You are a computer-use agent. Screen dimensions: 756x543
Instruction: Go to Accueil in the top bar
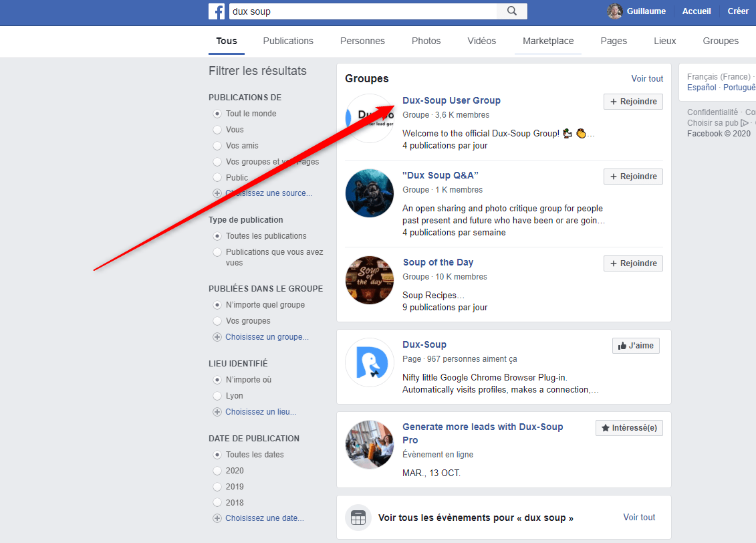[697, 11]
